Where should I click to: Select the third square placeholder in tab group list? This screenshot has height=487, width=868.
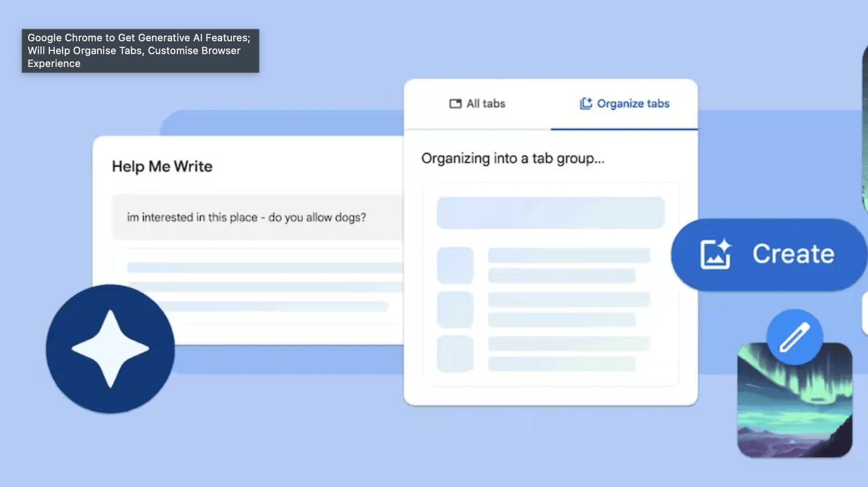click(x=455, y=354)
